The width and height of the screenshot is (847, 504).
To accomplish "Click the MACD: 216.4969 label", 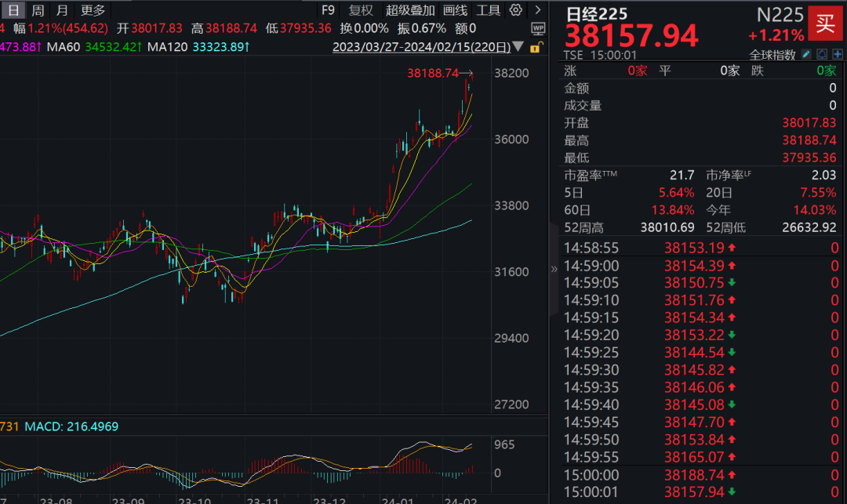I will pyautogui.click(x=71, y=426).
